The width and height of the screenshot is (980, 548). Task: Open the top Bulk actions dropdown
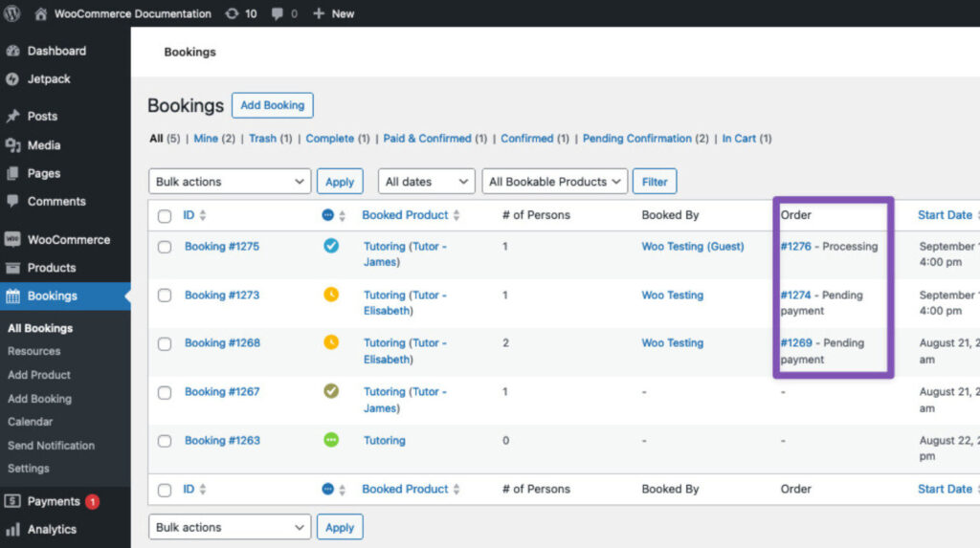click(230, 181)
